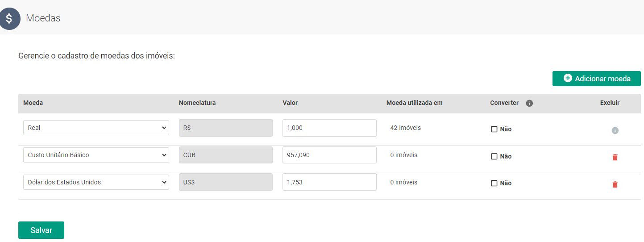Delete the Dólar dos Estados Unidos currency
The height and width of the screenshot is (242, 644).
[615, 184]
